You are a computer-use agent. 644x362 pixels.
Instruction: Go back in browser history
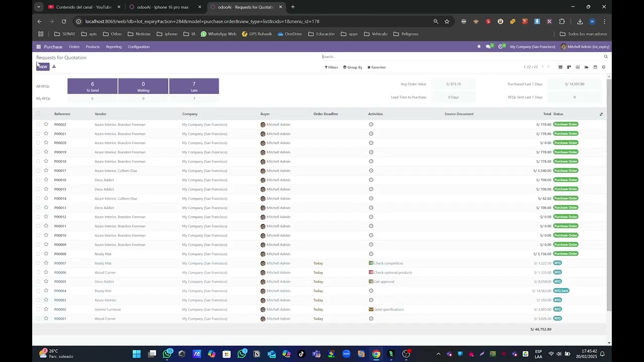pos(40,22)
